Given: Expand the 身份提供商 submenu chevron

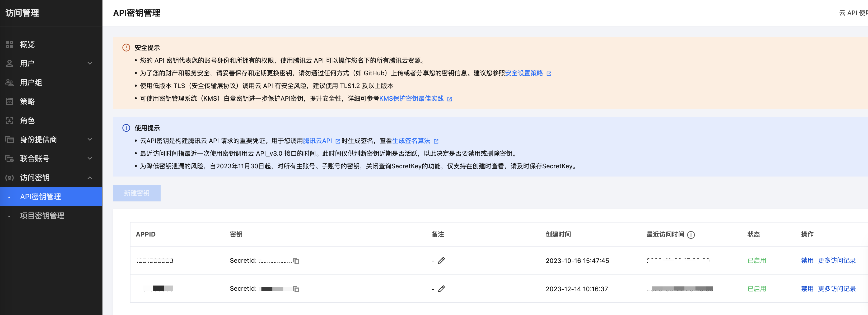Looking at the screenshot, I should [90, 140].
